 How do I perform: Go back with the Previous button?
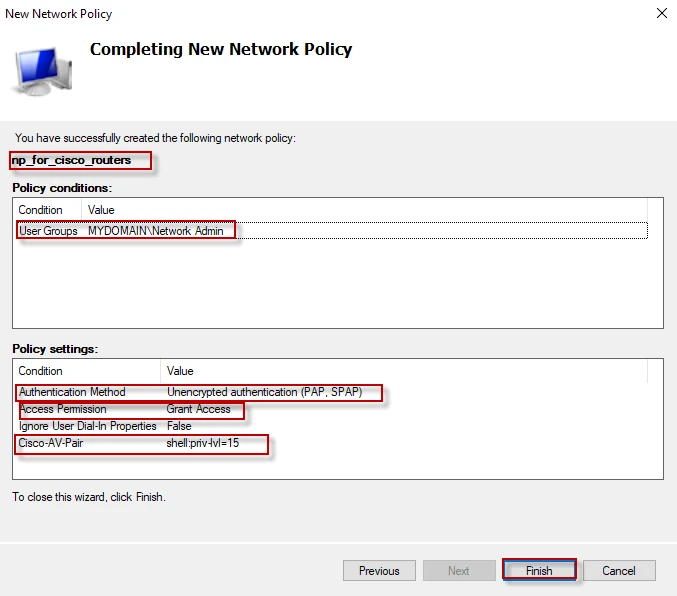(x=379, y=571)
